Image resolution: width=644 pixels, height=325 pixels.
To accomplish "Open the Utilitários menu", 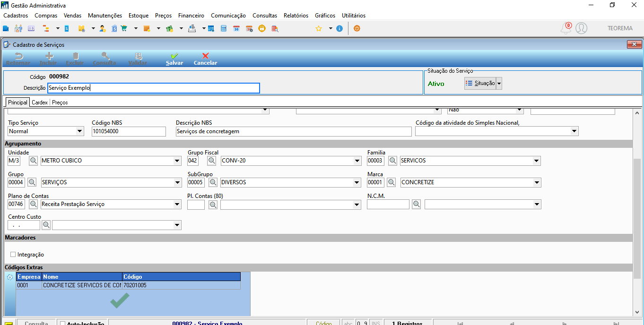I will 354,16.
